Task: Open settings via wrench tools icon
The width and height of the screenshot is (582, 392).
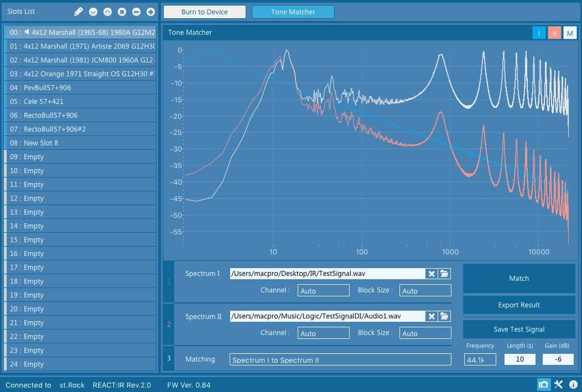Action: pos(558,385)
